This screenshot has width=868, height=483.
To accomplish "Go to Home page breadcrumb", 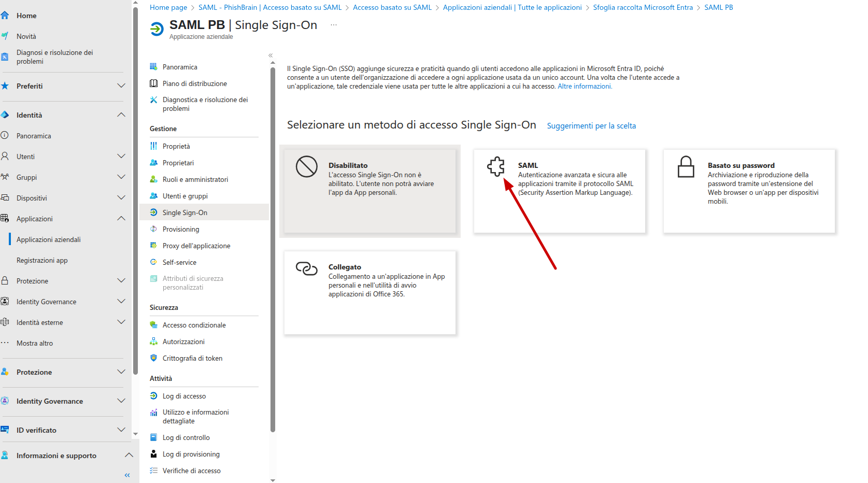I will (168, 7).
